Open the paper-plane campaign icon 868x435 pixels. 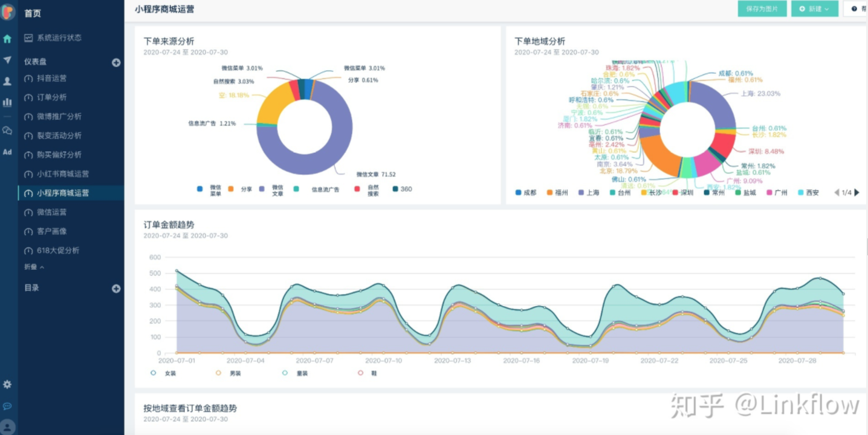(x=7, y=60)
